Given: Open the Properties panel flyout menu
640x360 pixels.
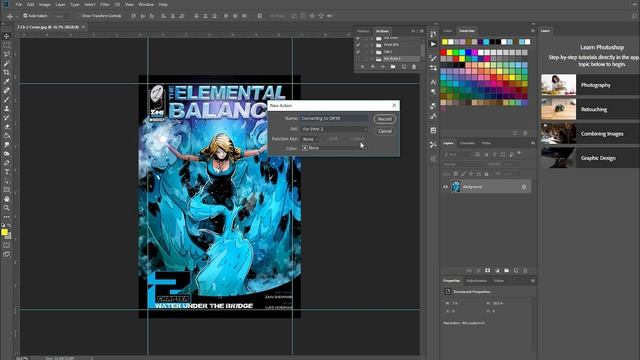Looking at the screenshot, I should point(533,281).
